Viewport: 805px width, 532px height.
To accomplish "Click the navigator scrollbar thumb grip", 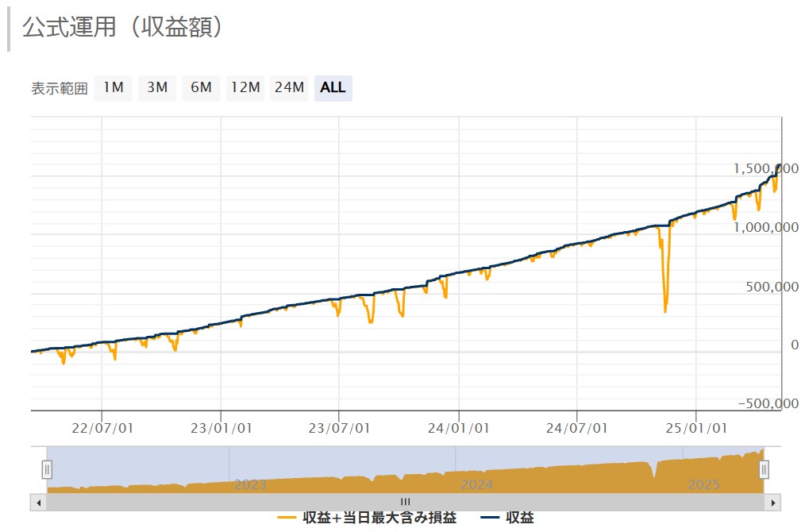I will point(406,502).
